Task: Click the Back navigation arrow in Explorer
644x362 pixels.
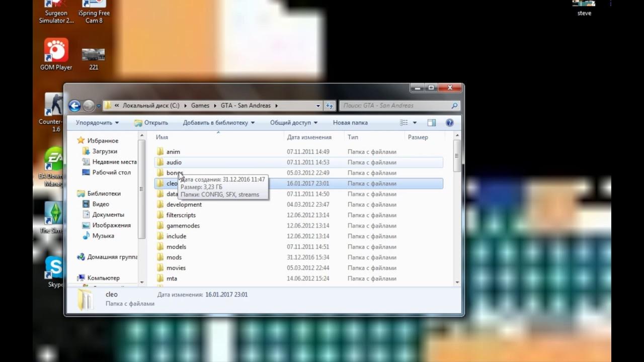Action: click(x=74, y=106)
